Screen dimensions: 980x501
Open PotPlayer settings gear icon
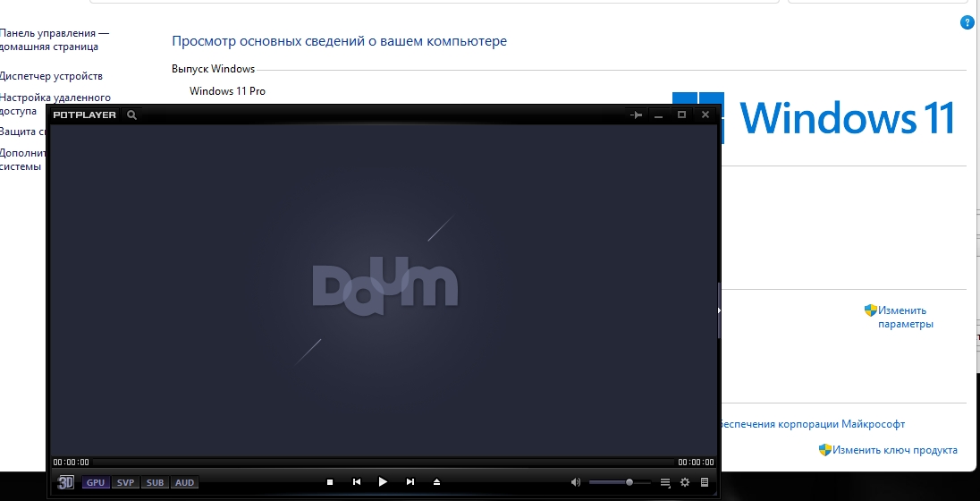(685, 482)
